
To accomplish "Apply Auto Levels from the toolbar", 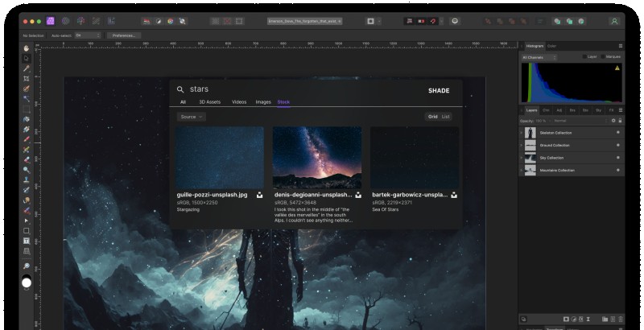I will coord(147,22).
